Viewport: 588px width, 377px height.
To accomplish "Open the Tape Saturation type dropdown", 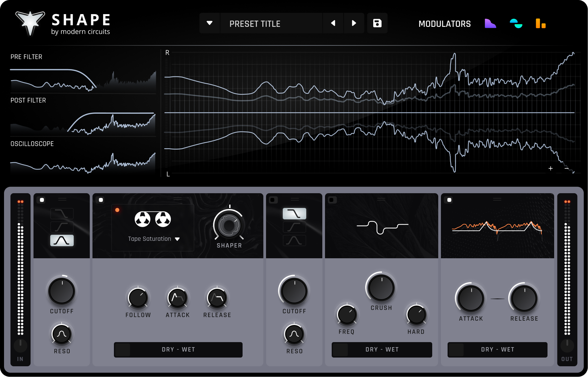I will (x=154, y=239).
